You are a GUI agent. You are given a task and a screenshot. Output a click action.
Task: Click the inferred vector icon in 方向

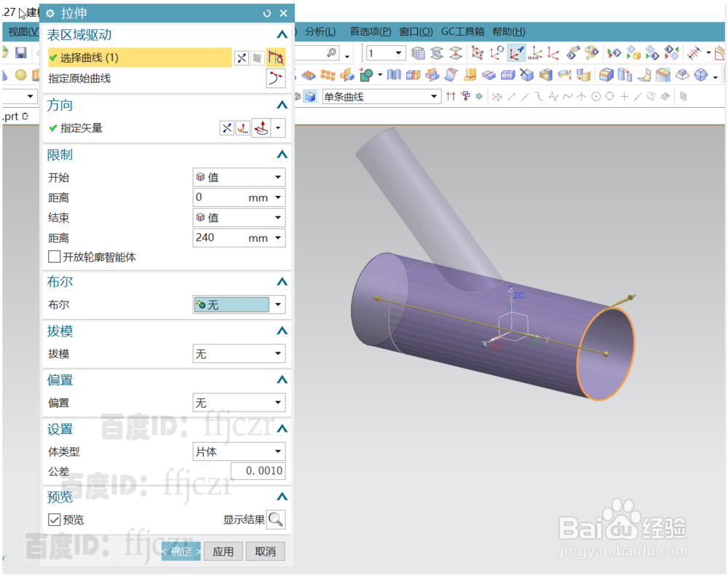point(261,128)
